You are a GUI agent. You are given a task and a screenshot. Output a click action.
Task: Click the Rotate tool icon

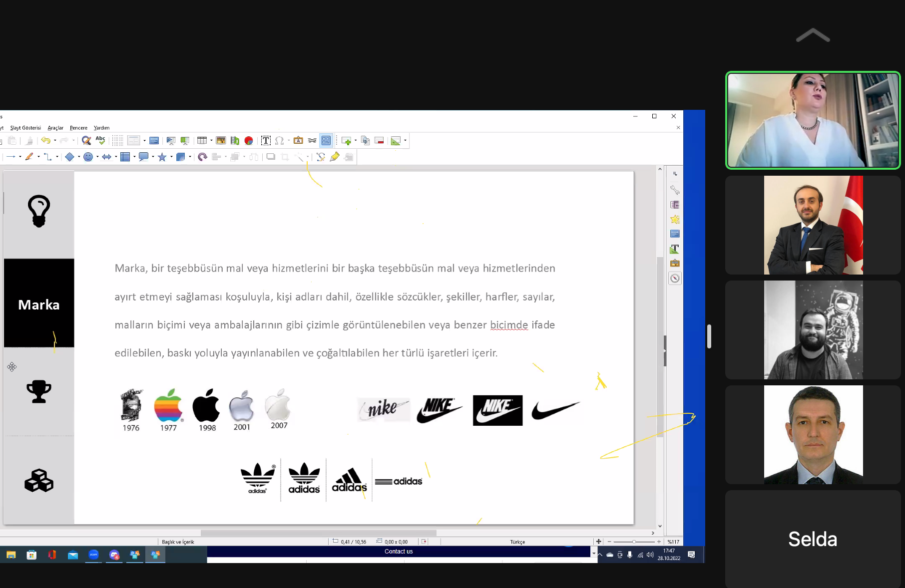202,157
